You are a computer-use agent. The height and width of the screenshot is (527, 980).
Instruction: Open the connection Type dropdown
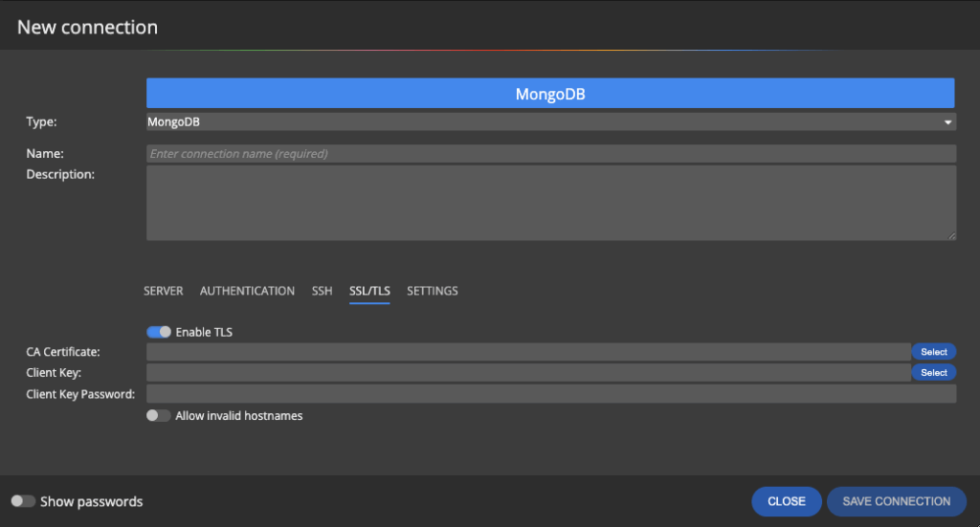click(550, 122)
